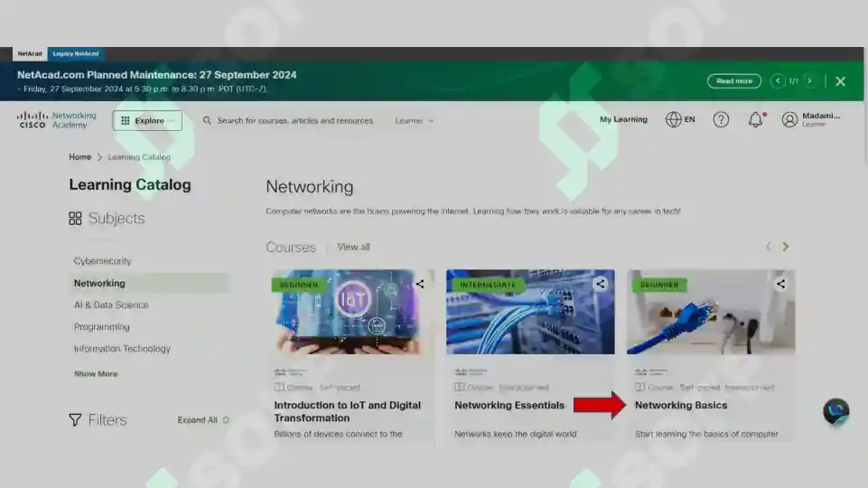Switch to the NetAcad tab

pyautogui.click(x=29, y=53)
